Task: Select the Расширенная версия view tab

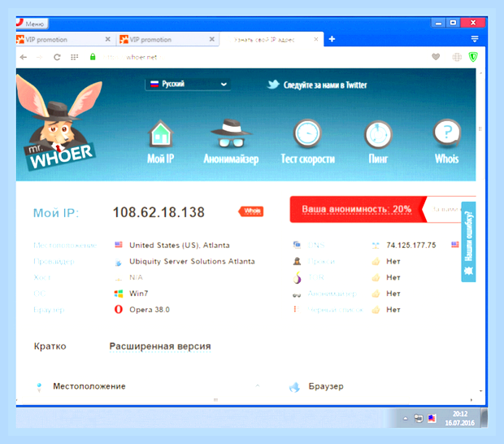Action: click(160, 346)
